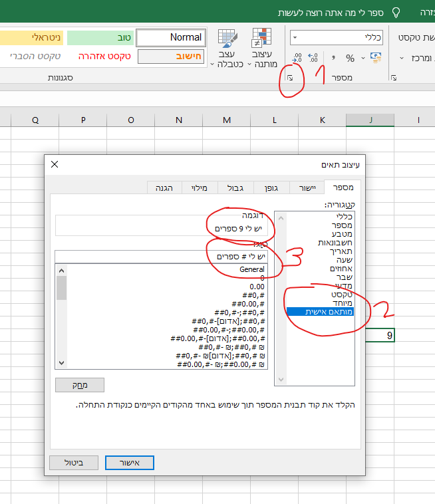Select column J header
The image size is (435, 504).
pyautogui.click(x=370, y=120)
